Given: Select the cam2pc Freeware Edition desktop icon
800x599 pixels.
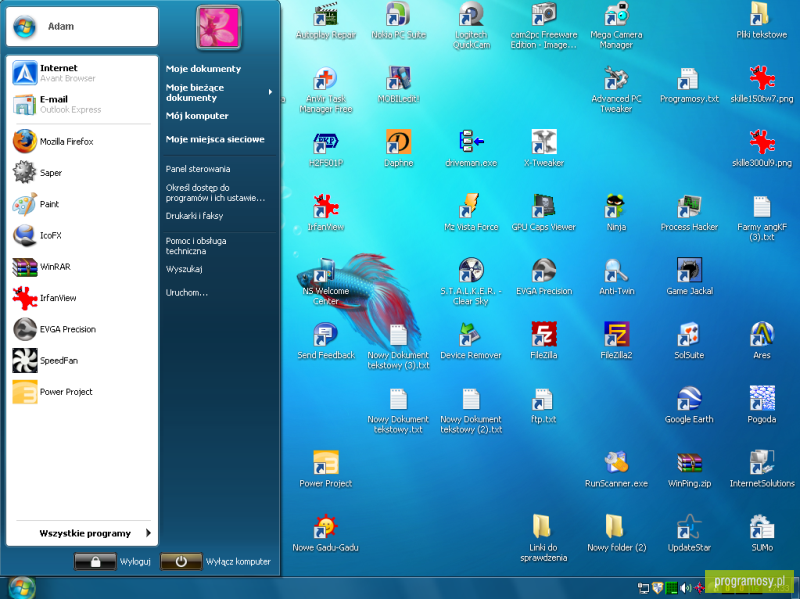Looking at the screenshot, I should pos(544,26).
